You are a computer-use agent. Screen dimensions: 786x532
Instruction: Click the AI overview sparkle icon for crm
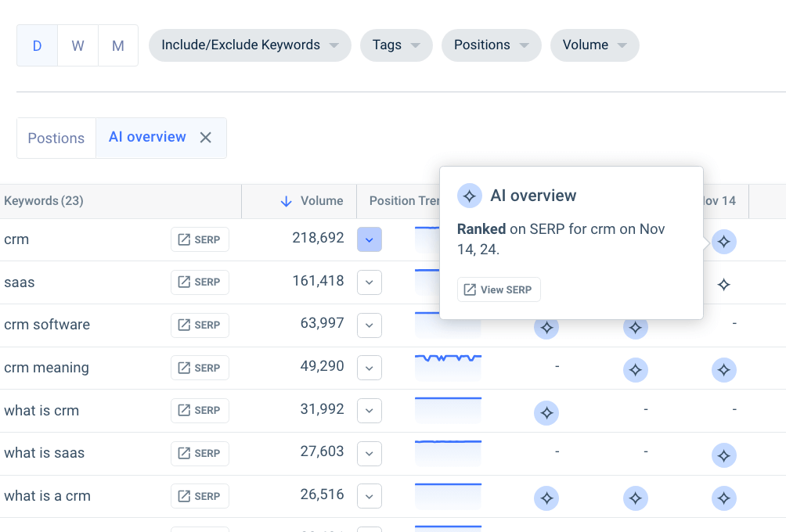(x=724, y=242)
